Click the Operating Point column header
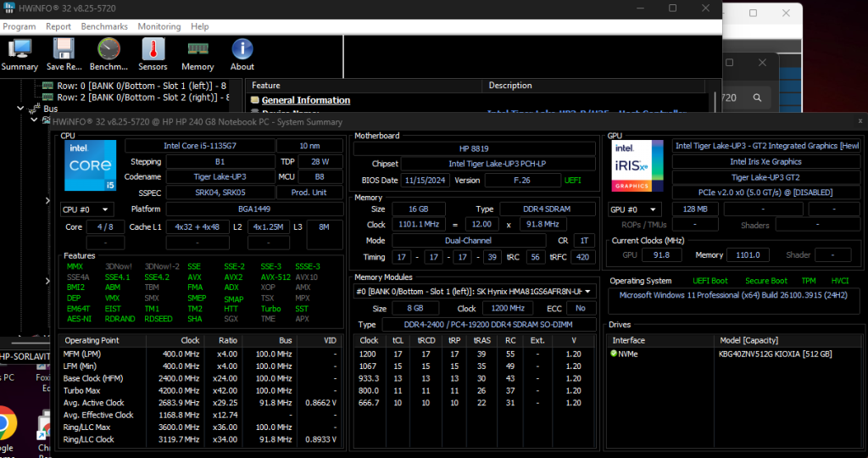Image resolution: width=868 pixels, height=458 pixels. [103, 340]
